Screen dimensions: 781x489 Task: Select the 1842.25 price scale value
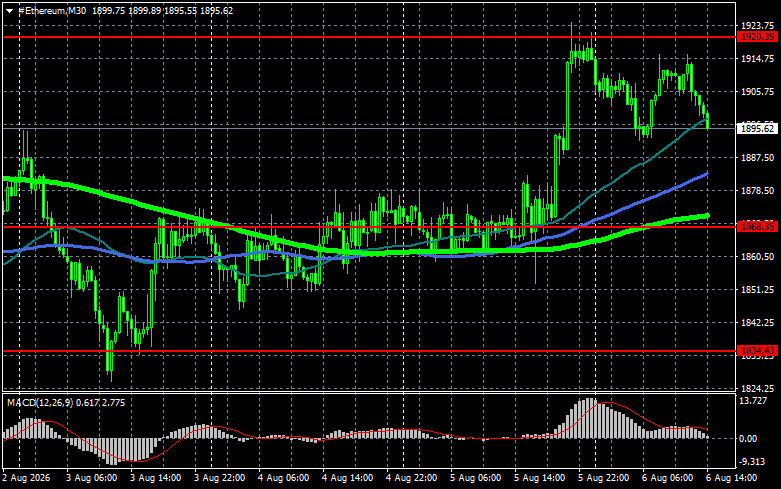(x=757, y=323)
